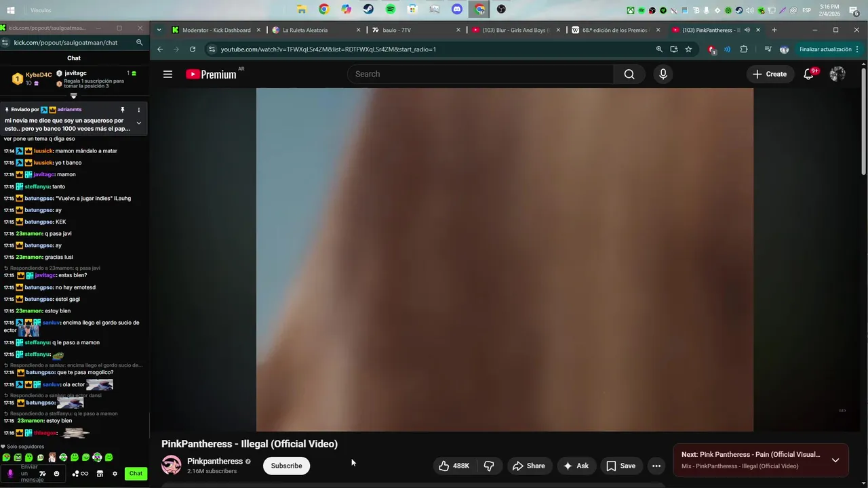Open Pinkpantheress channel name link
The image size is (868, 488).
215,461
